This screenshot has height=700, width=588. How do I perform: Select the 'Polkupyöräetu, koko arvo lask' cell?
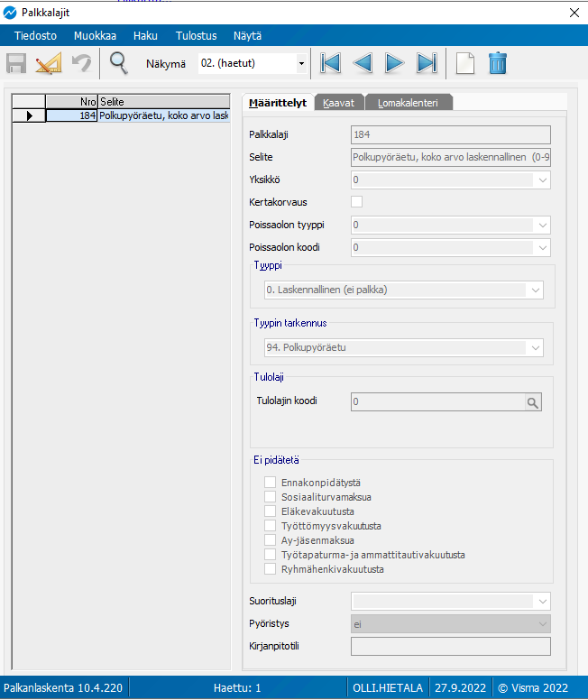click(164, 116)
